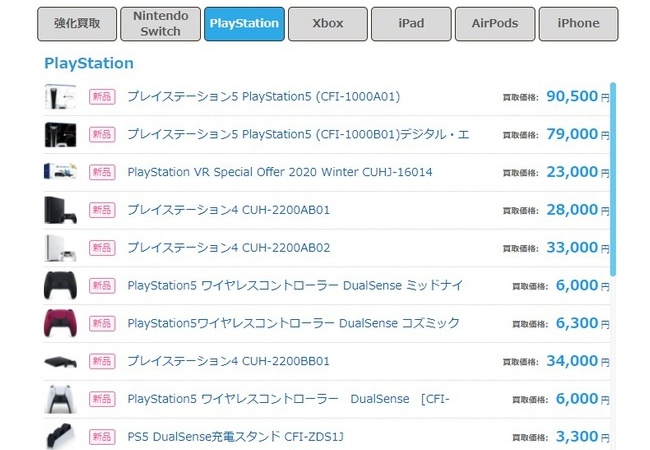
Task: Click the 新品 badge on CFI-1000A01 row
Action: (102, 97)
